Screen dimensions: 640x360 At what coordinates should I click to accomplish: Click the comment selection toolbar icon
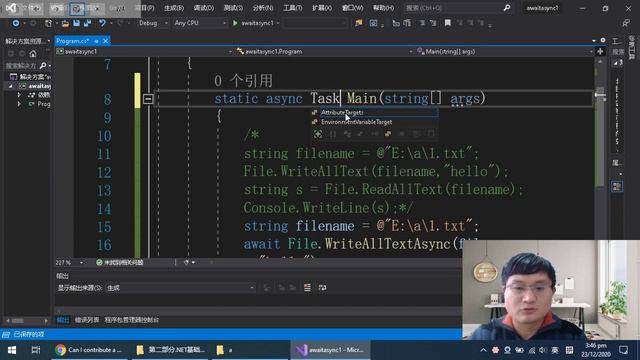coord(422,23)
